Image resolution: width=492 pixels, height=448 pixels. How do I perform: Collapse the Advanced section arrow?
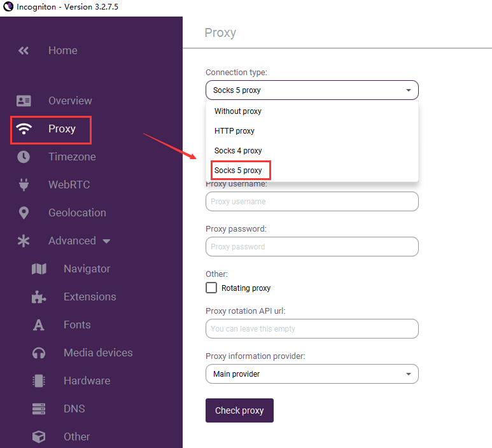(x=106, y=241)
